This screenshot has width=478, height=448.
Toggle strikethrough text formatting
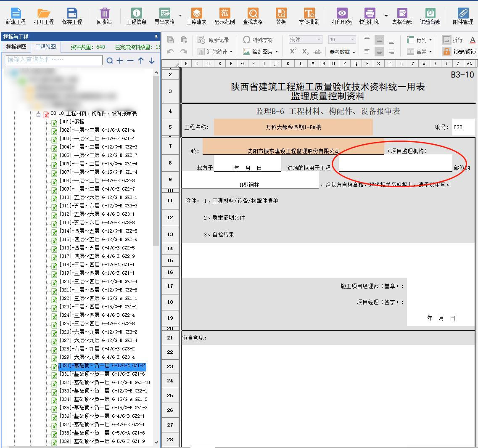click(317, 52)
